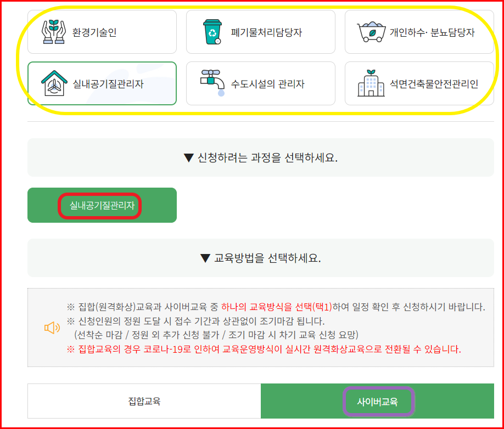This screenshot has height=429, width=504.
Task: Switch to the 집합교육 tab
Action: pos(144,401)
